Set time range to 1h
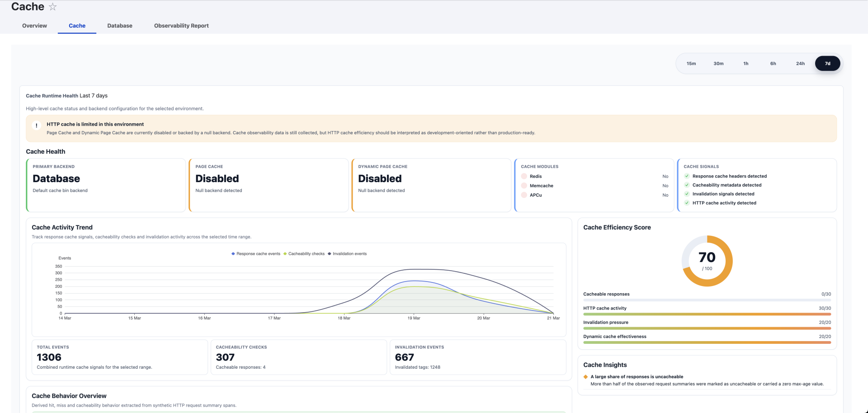Screen dimensions: 868x413 click(746, 64)
